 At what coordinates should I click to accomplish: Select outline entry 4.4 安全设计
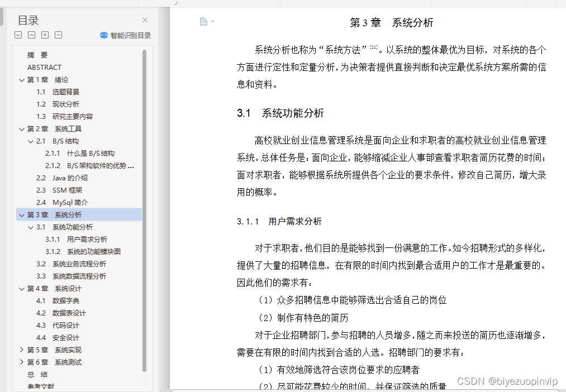58,338
